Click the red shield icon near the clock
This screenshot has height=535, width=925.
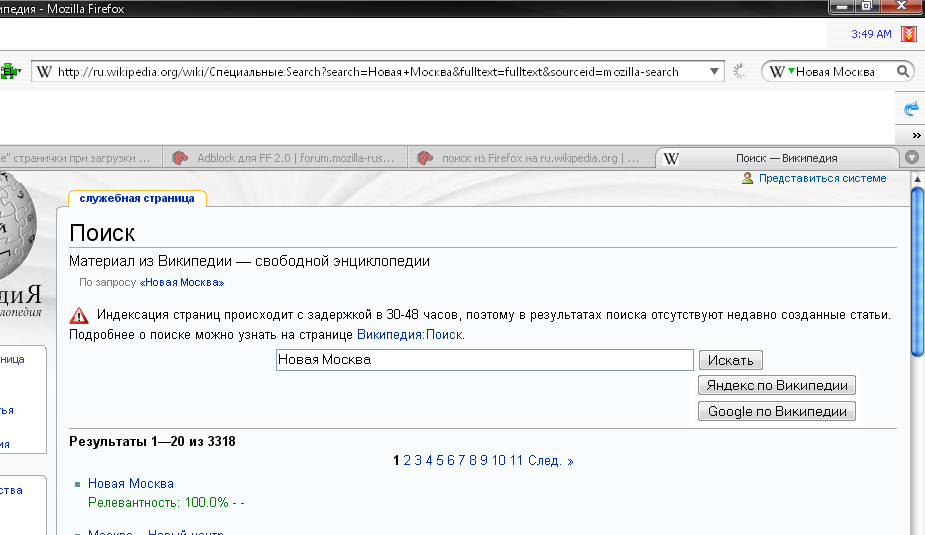(x=908, y=34)
